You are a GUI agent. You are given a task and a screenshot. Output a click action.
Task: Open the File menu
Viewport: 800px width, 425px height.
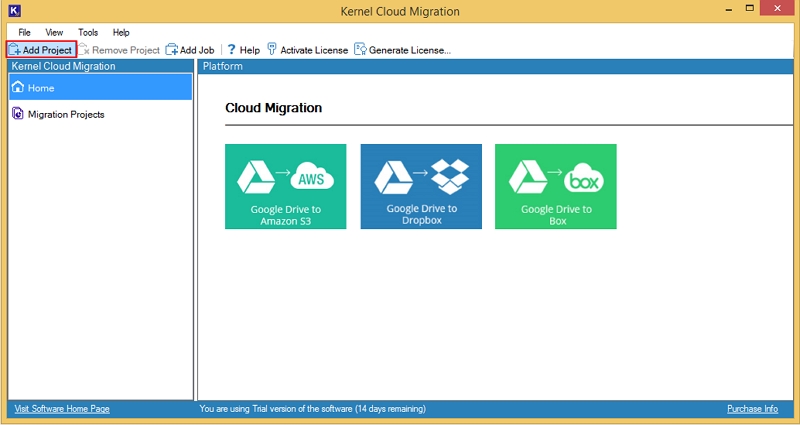pyautogui.click(x=24, y=33)
